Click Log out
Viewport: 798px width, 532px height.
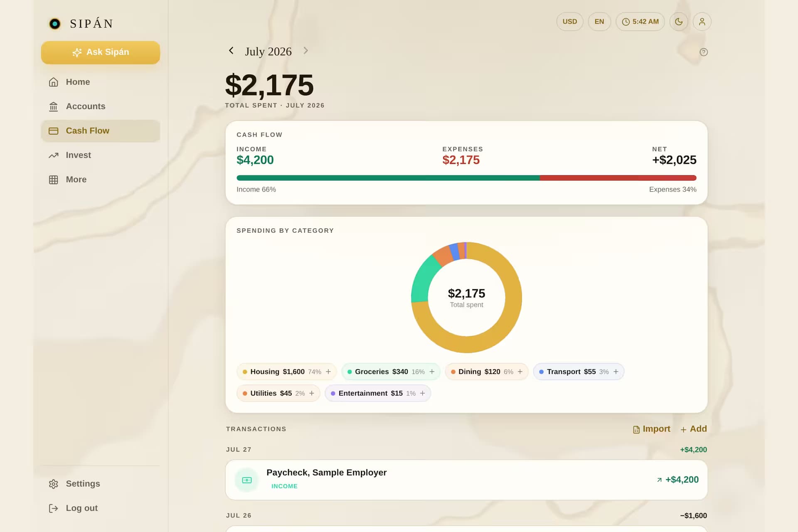101,508
